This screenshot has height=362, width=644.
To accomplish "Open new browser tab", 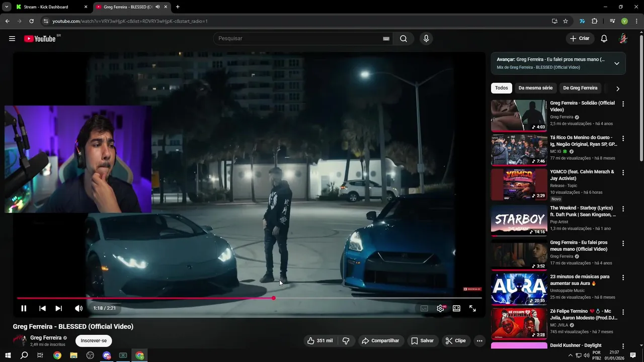I will (178, 7).
